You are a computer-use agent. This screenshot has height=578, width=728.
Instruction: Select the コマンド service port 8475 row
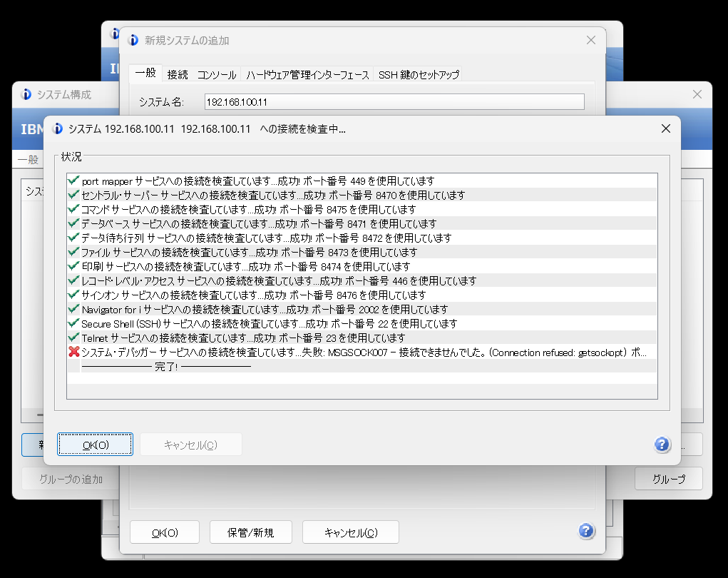point(362,210)
